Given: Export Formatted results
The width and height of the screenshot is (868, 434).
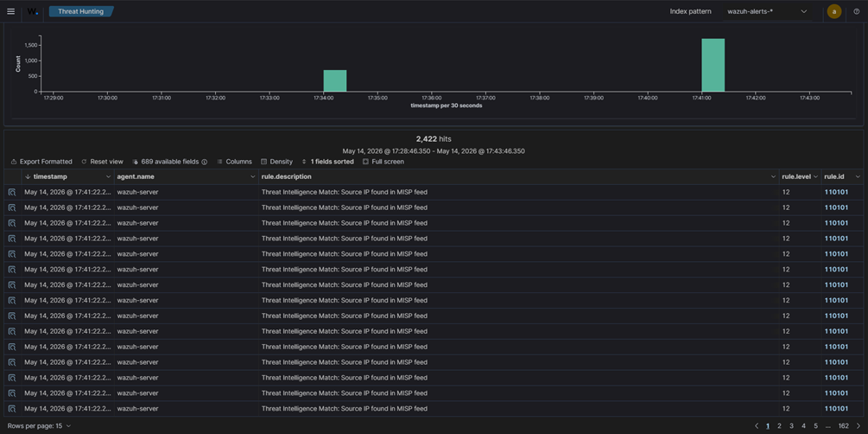Looking at the screenshot, I should click(x=41, y=162).
